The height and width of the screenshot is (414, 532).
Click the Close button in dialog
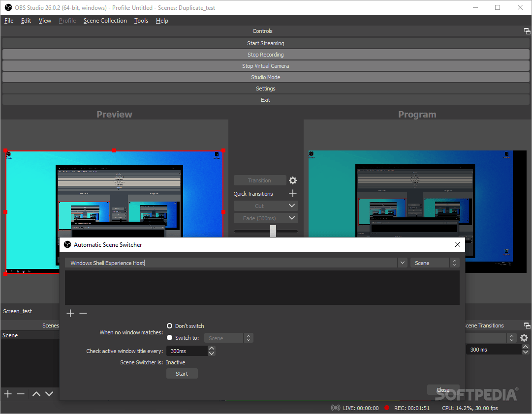pos(443,389)
